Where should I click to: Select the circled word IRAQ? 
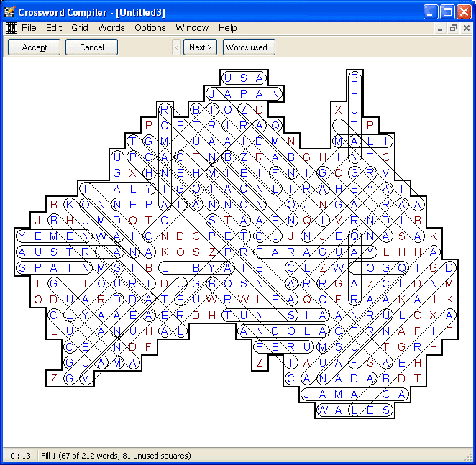pos(252,125)
